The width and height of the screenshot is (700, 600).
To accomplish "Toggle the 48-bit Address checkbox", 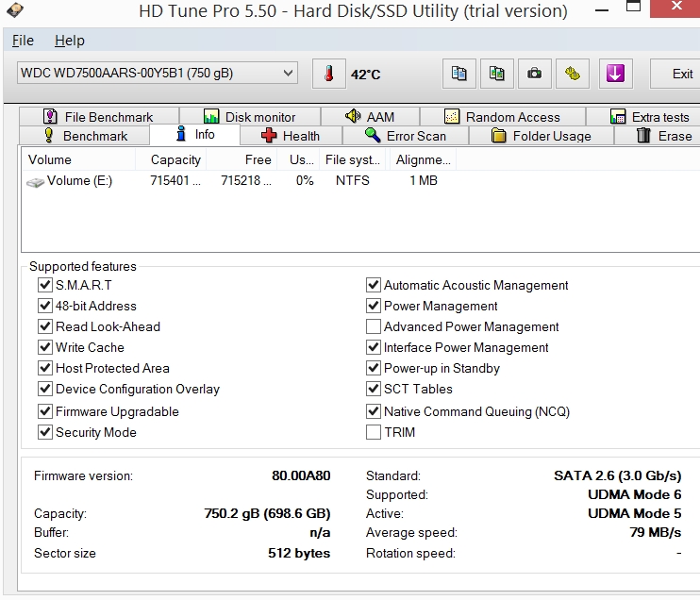I will click(x=45, y=306).
